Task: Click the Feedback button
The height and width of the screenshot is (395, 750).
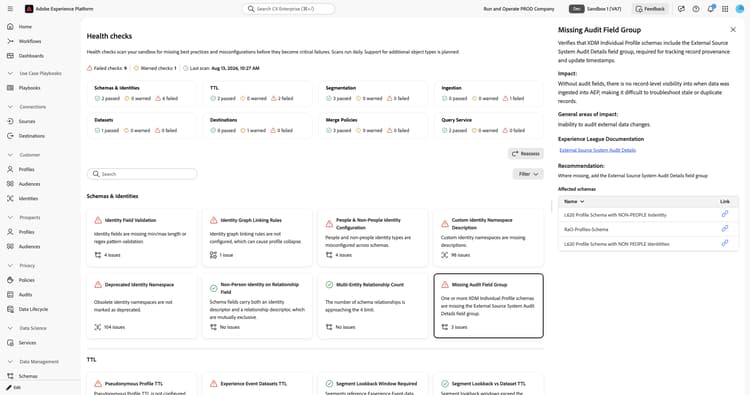Action: [x=650, y=9]
